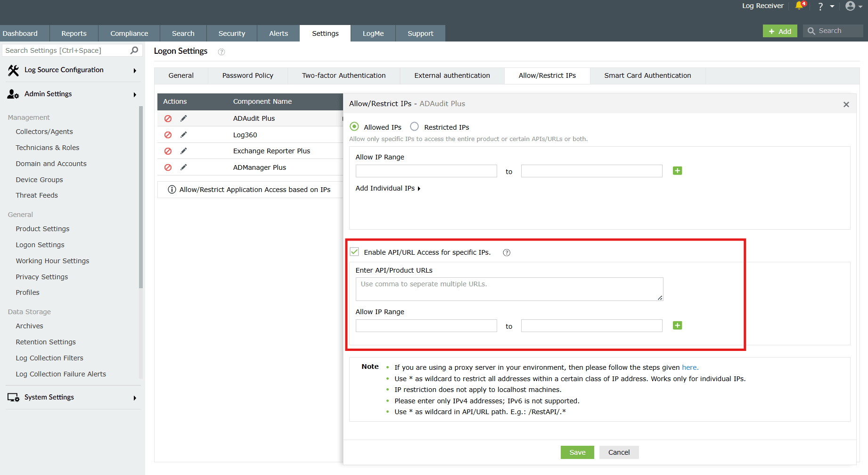Open Collectors/Agents settings

pyautogui.click(x=44, y=132)
